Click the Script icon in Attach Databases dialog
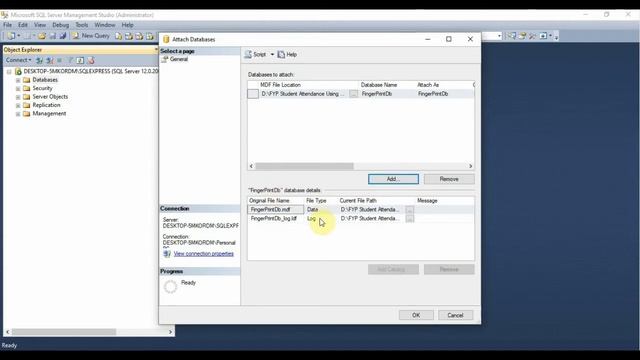The height and width of the screenshot is (360, 640). [x=248, y=54]
